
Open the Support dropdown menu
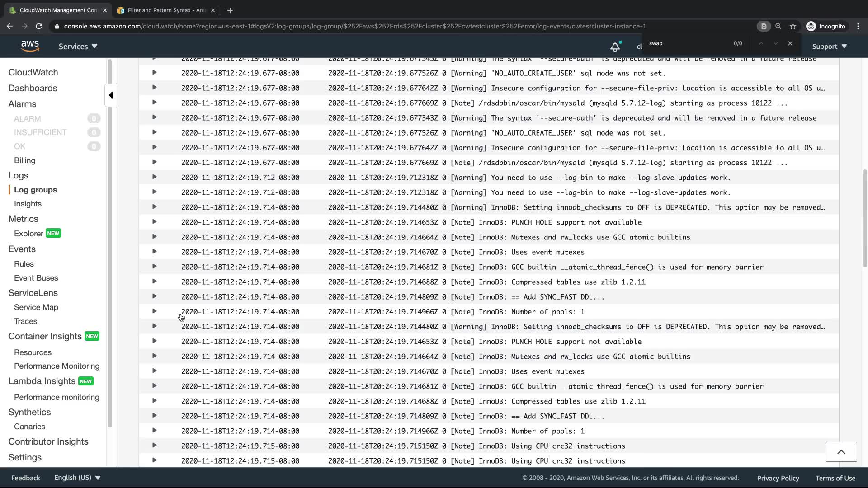(829, 47)
